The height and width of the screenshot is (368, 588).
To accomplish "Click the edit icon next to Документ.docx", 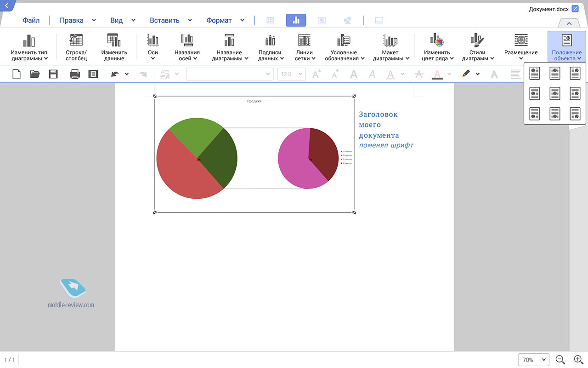I will 575,9.
